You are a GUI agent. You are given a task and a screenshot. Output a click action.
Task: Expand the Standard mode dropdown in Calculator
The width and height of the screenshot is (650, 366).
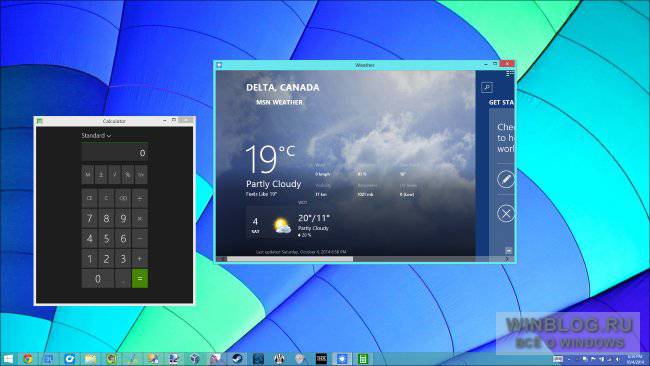click(x=96, y=136)
